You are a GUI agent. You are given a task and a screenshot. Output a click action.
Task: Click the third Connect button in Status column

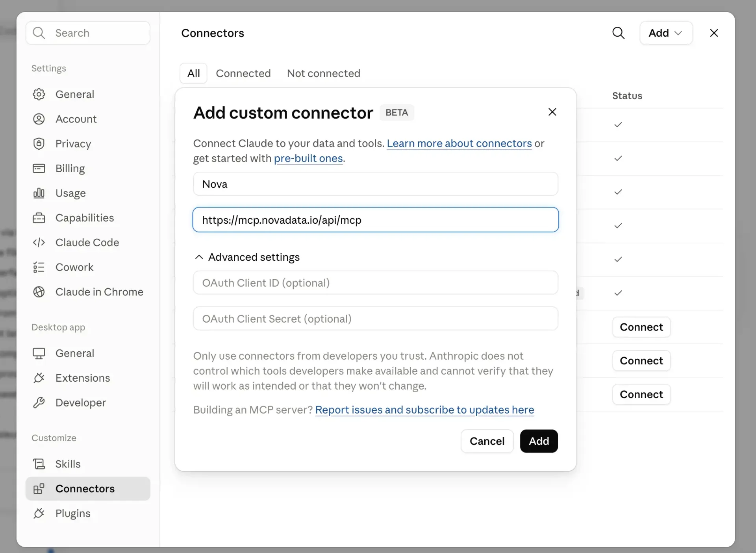click(641, 394)
